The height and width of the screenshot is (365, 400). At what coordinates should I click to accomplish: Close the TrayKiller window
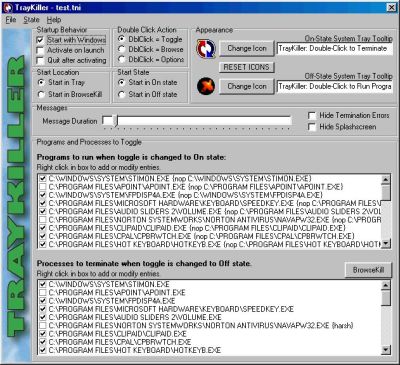(x=391, y=7)
